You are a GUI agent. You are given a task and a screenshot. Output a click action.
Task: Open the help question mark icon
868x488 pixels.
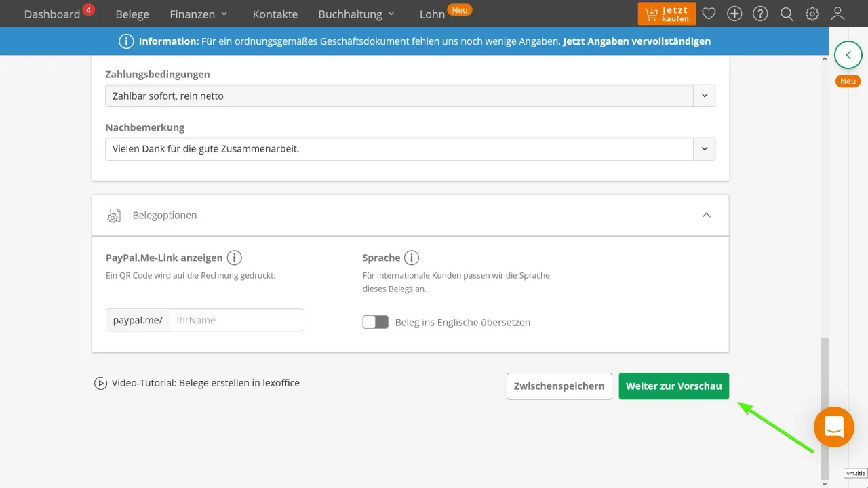[x=761, y=14]
